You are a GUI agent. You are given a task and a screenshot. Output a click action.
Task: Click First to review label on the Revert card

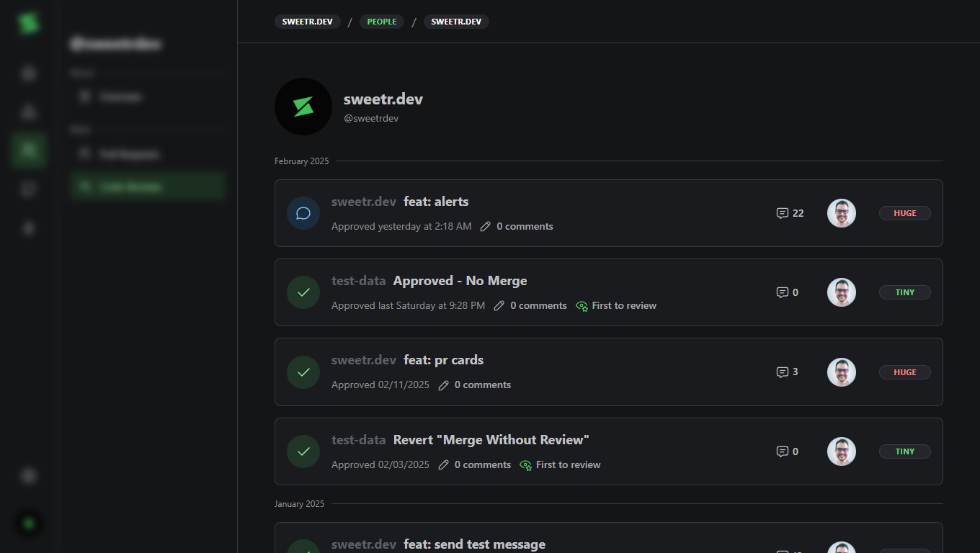(x=568, y=464)
